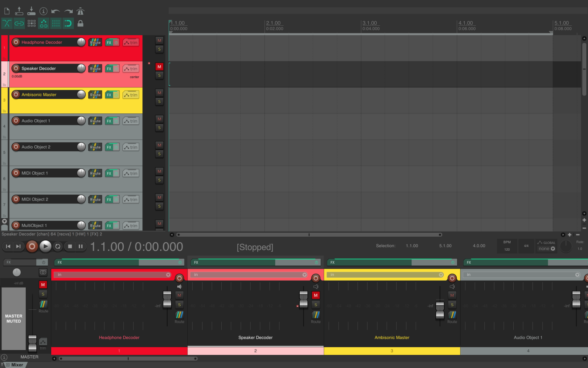Open the metronome settings in the toolbar
Screen dimensions: 588x368
[x=80, y=11]
